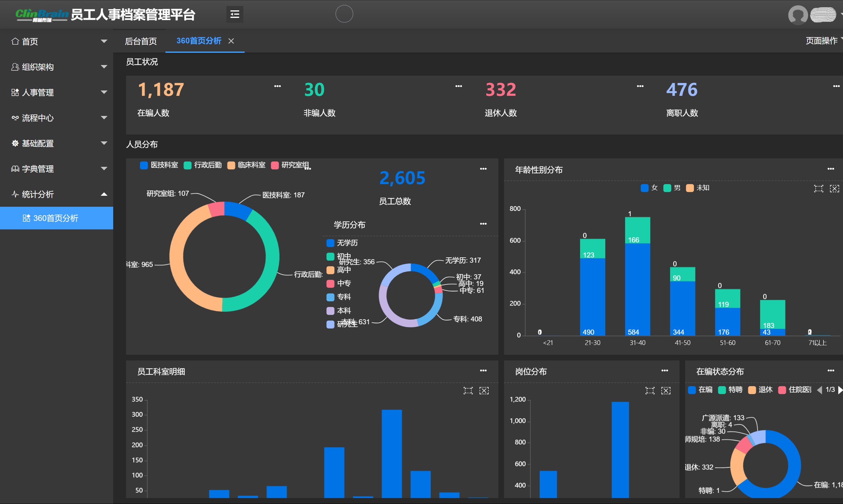843x504 pixels.
Task: Open 360首页分析 in the sidebar
Action: point(56,218)
